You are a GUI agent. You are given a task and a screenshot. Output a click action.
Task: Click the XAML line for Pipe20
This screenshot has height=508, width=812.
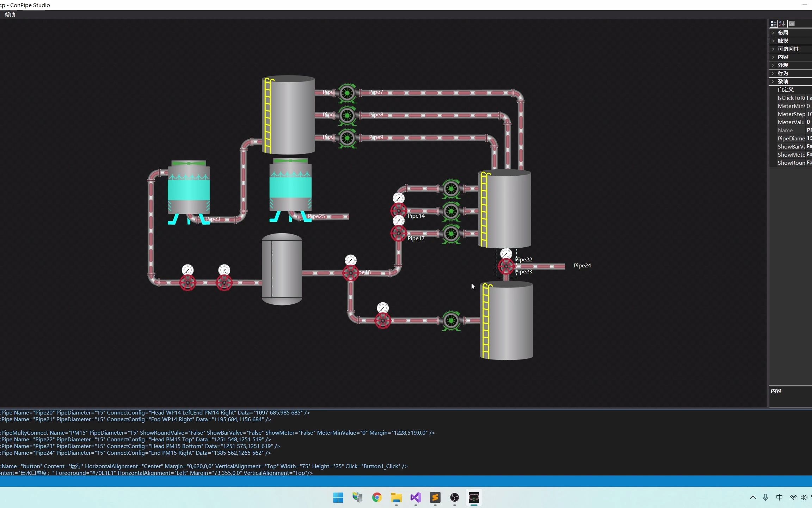(155, 413)
